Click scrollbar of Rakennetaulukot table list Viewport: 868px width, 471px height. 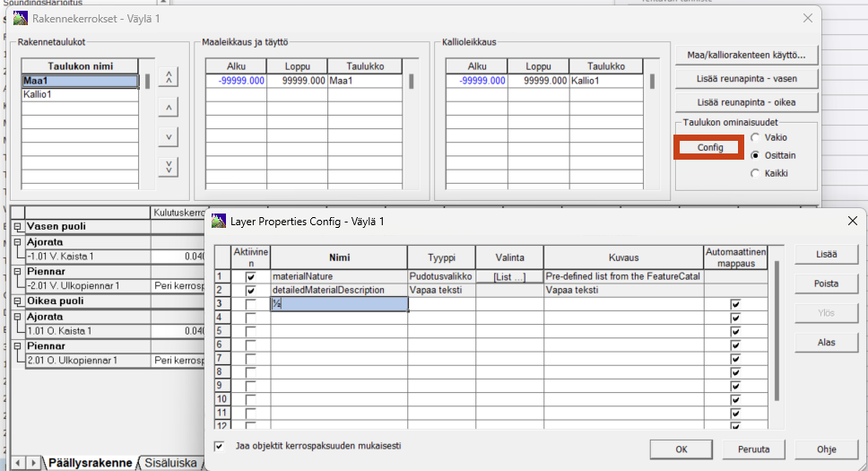(147, 82)
